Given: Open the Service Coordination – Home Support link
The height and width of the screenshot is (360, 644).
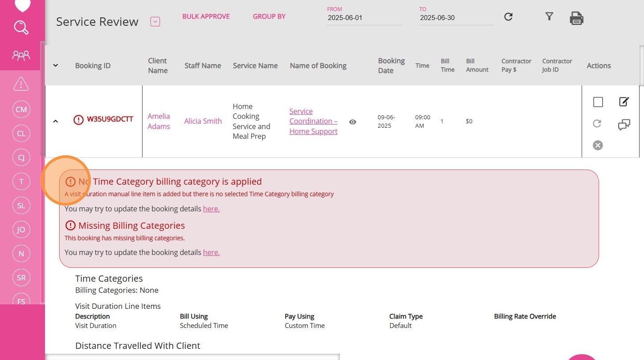Looking at the screenshot, I should coord(314,121).
